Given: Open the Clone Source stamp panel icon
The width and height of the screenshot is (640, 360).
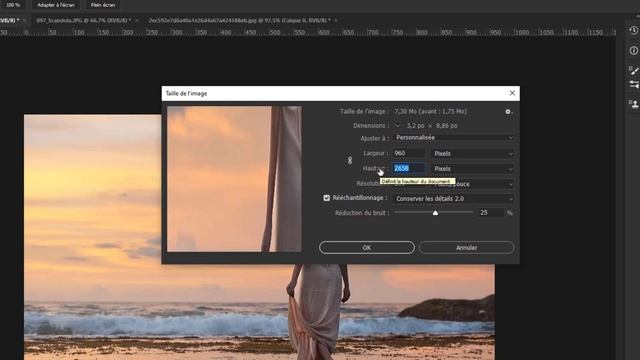Looking at the screenshot, I should [633, 104].
